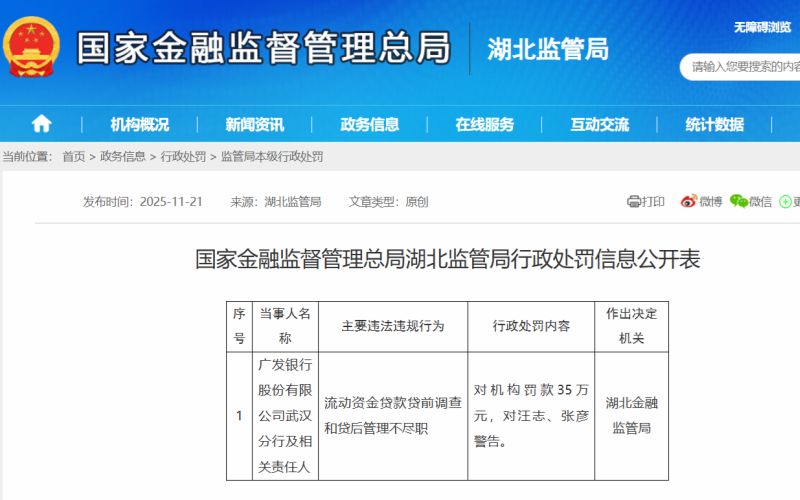Screen dimensions: 800x500
Task: Open 新闻资讯 menu
Action: (x=255, y=124)
